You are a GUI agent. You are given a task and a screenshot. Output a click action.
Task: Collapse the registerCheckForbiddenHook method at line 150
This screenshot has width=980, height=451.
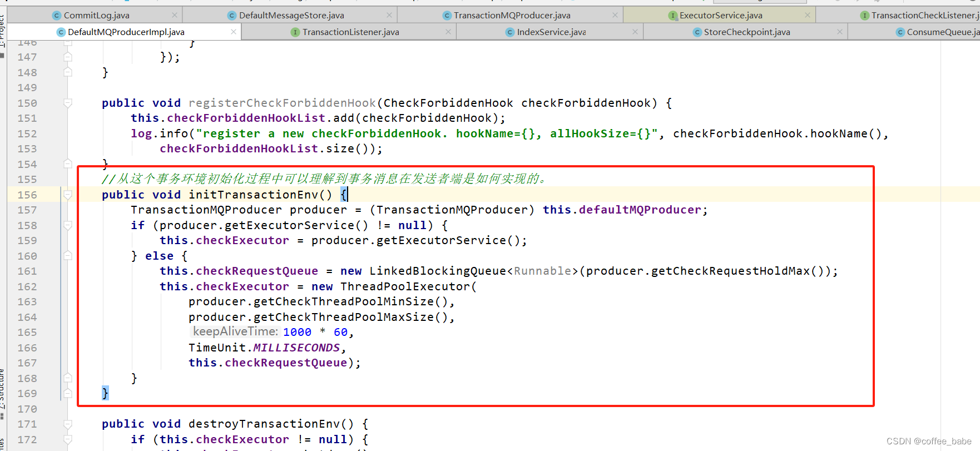click(x=68, y=103)
